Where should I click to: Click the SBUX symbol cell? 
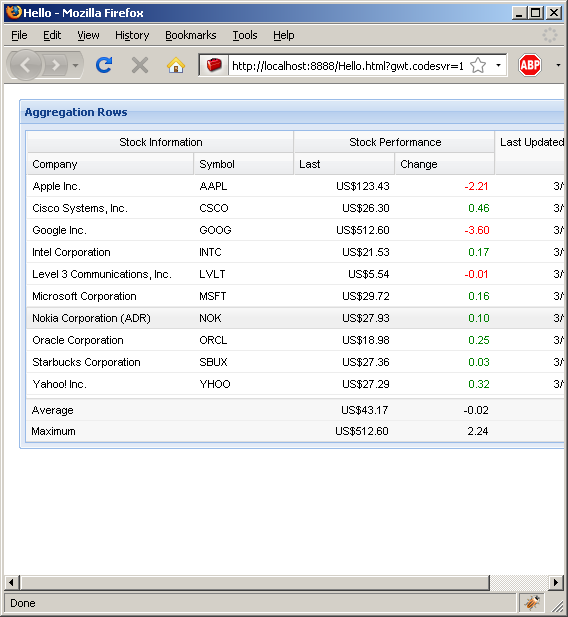point(244,362)
